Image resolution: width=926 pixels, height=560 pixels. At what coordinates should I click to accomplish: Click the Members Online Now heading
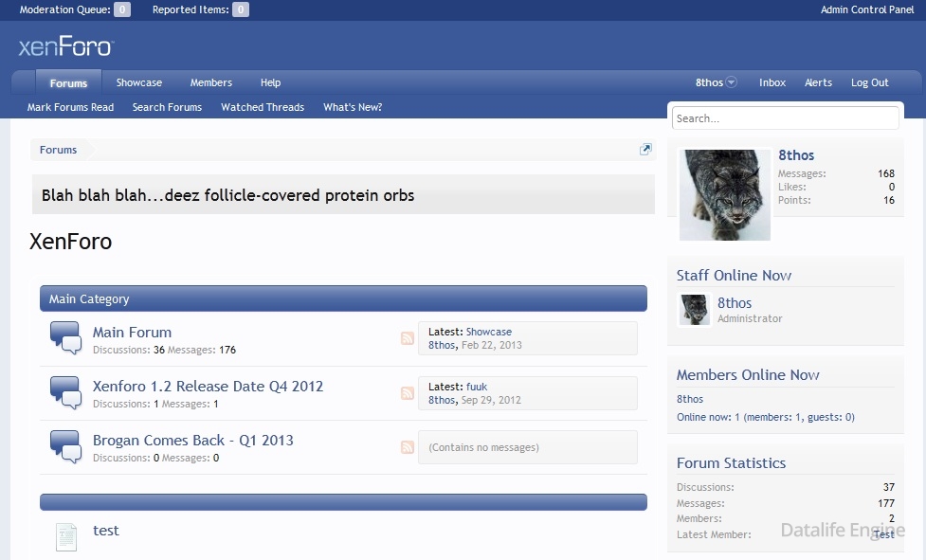748,374
